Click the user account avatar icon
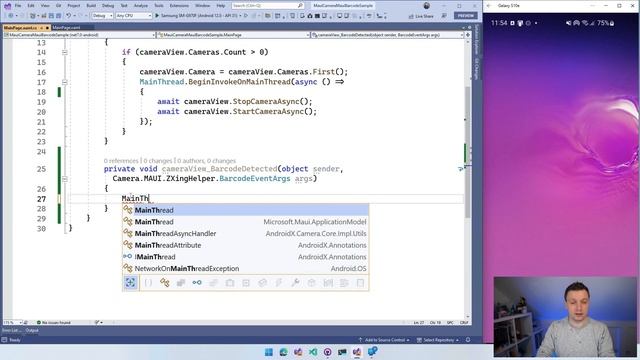Viewport: 640px width, 360px height. 427,6
